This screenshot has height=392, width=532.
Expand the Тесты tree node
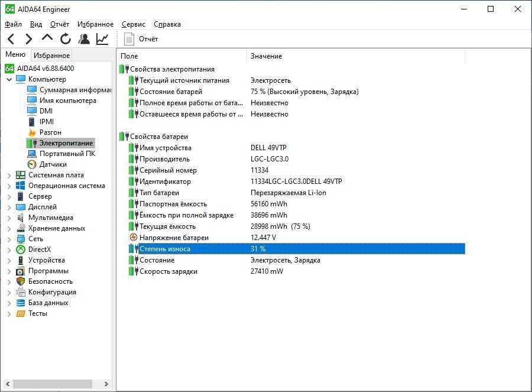pyautogui.click(x=9, y=314)
